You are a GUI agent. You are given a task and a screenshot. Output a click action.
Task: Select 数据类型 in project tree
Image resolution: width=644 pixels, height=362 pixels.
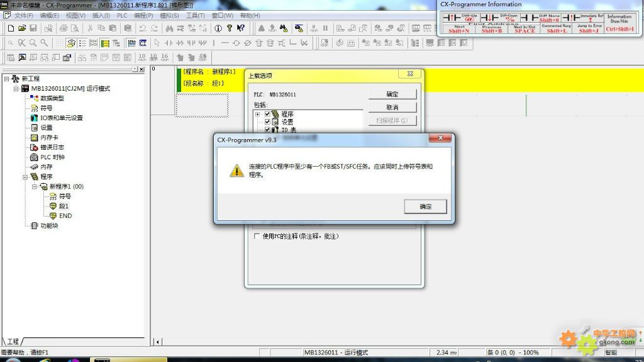[52, 98]
